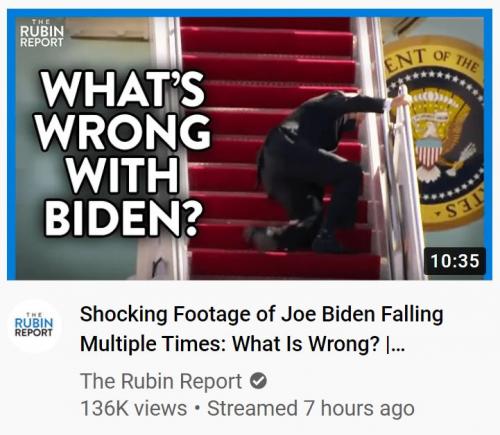Visit The Rubin Report channel name link
Screen dimensions: 500x435
pos(161,381)
